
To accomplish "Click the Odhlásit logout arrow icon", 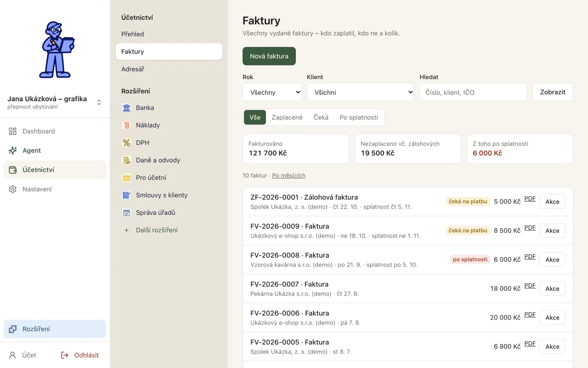I will (x=65, y=355).
